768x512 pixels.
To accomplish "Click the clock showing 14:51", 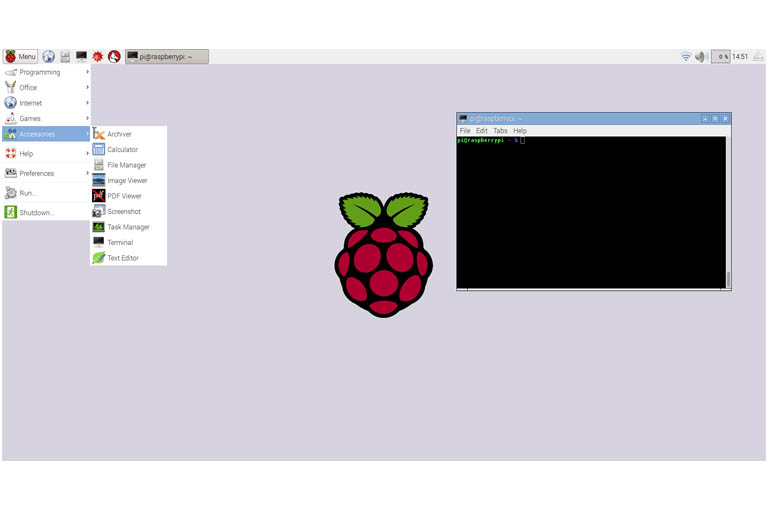I will (740, 57).
